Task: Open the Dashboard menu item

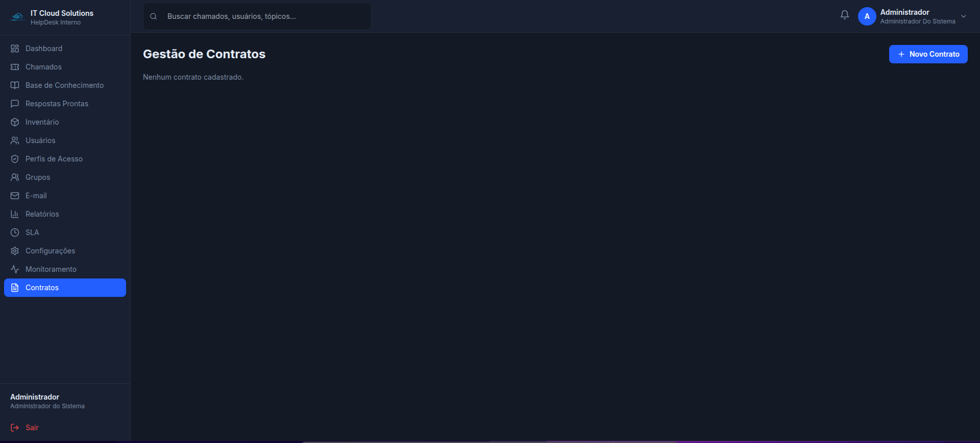Action: pyautogui.click(x=65, y=49)
